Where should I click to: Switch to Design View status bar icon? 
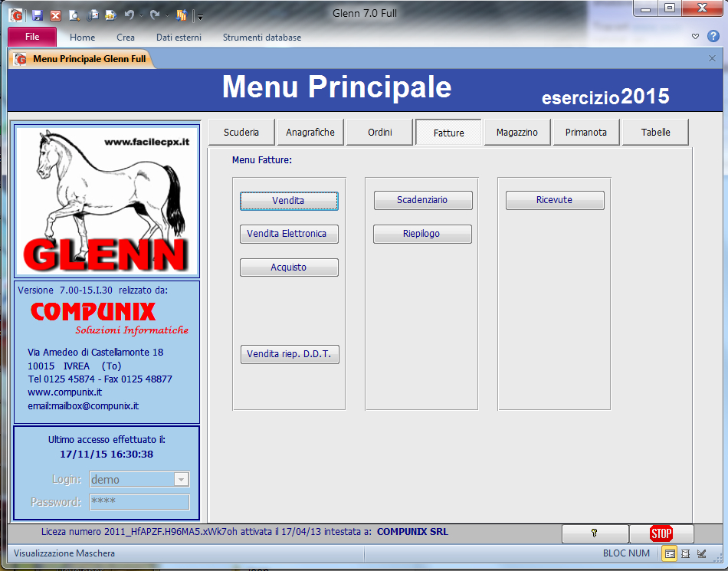[701, 553]
